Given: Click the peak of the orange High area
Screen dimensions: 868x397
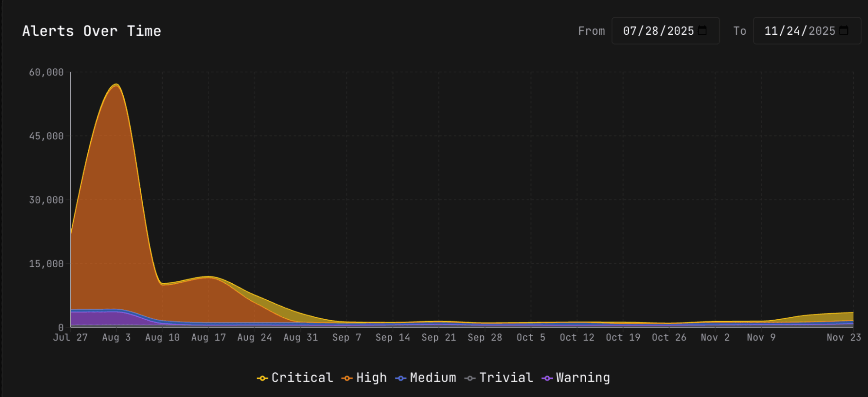Looking at the screenshot, I should [116, 87].
